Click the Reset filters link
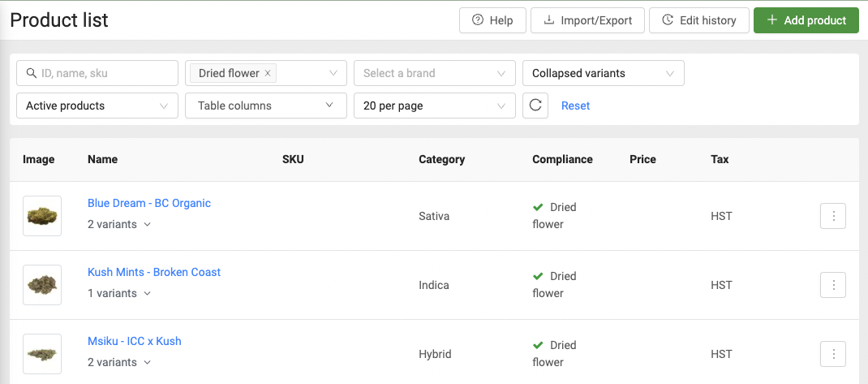The image size is (868, 384). tap(575, 106)
